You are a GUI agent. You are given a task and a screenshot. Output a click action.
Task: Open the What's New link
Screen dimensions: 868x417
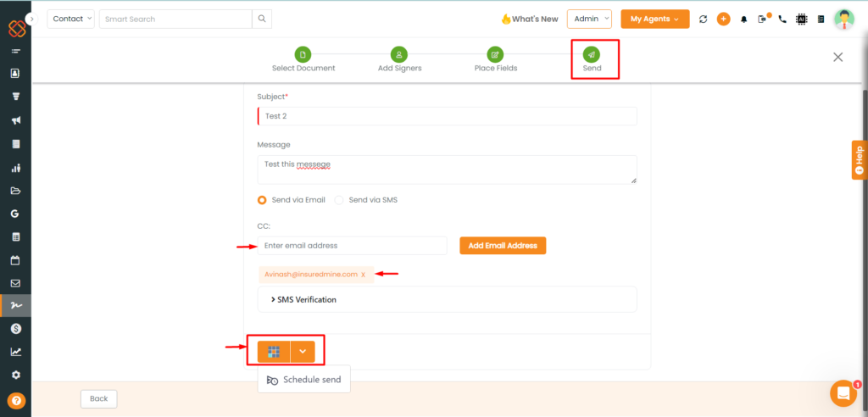[x=529, y=19]
